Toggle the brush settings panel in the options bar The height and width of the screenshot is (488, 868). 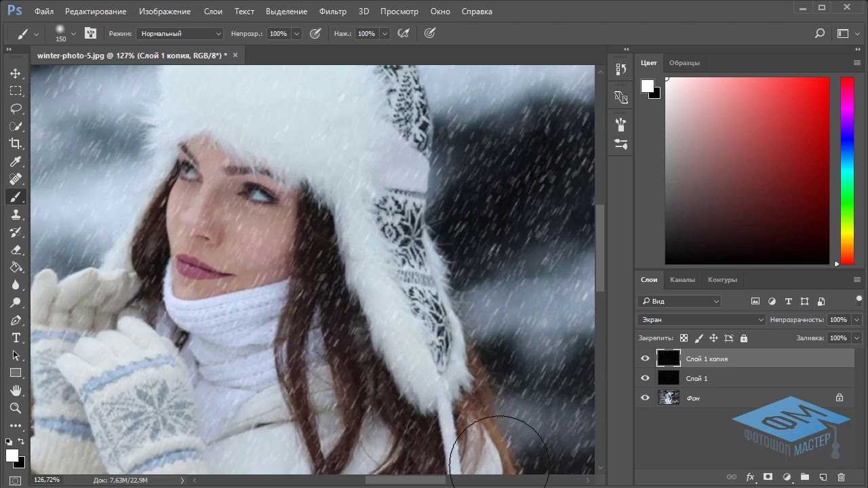pyautogui.click(x=90, y=33)
